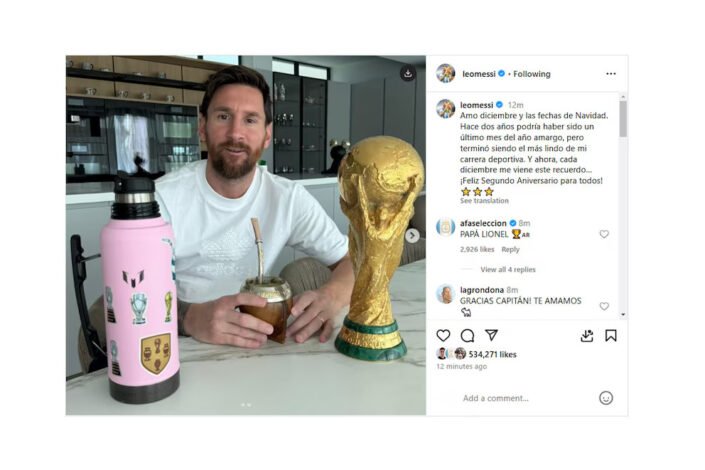Image resolution: width=705 pixels, height=470 pixels.
Task: Click the comments panel scrollbar thumb
Action: tap(623, 119)
